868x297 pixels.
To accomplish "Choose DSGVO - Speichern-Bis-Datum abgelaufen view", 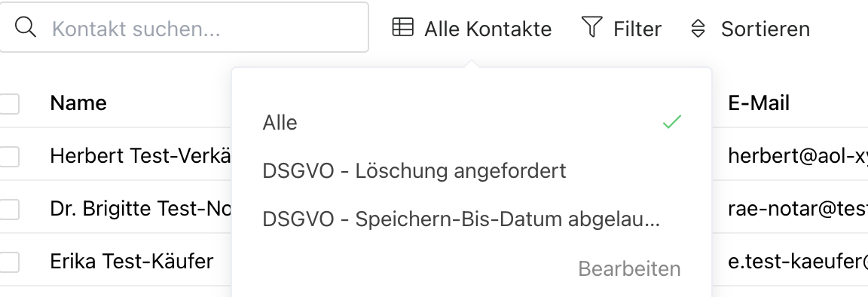I will 472,219.
